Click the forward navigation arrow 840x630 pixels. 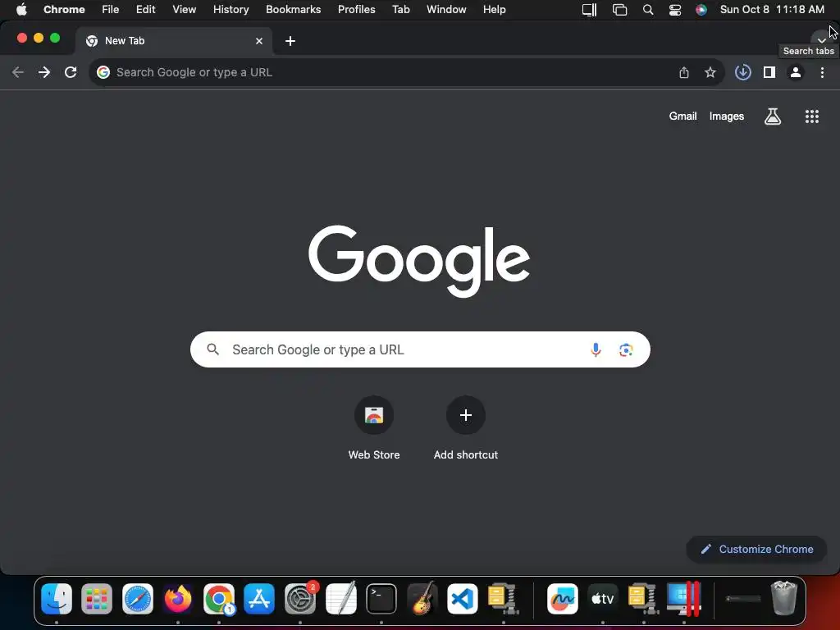(x=44, y=72)
